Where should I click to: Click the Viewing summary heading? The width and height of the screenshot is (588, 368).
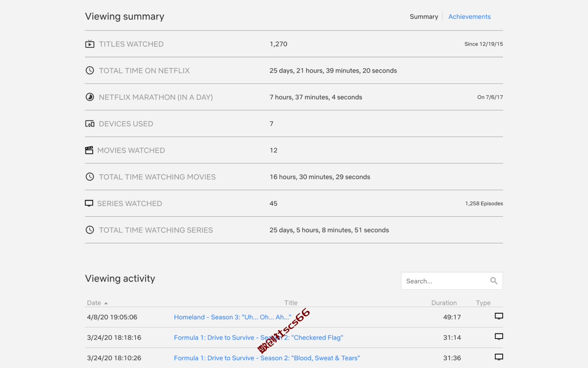click(124, 17)
